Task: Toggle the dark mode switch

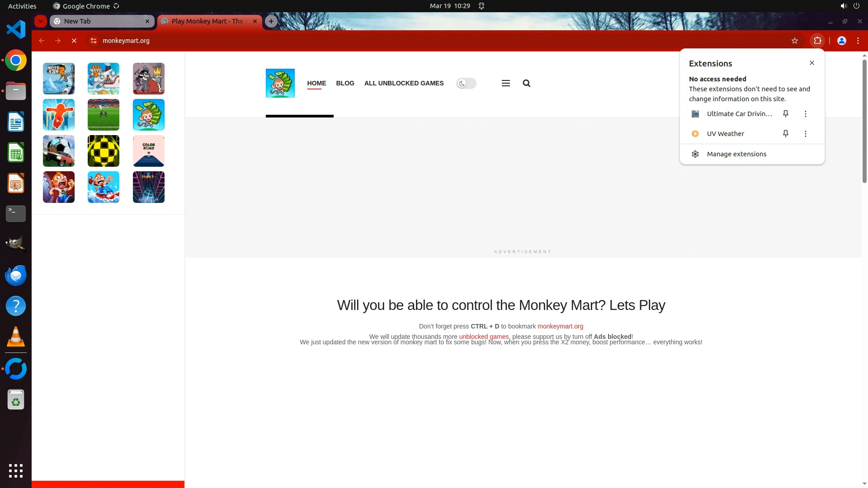Action: click(x=466, y=83)
